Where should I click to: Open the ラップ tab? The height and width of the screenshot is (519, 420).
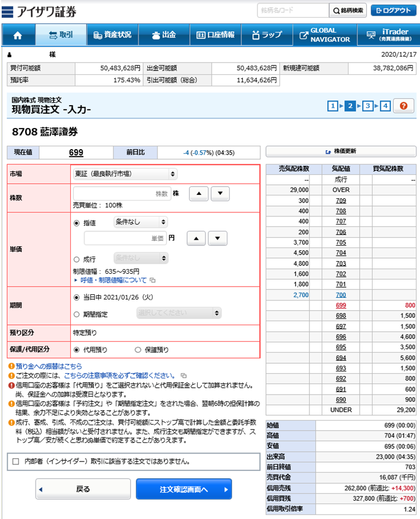pyautogui.click(x=267, y=35)
